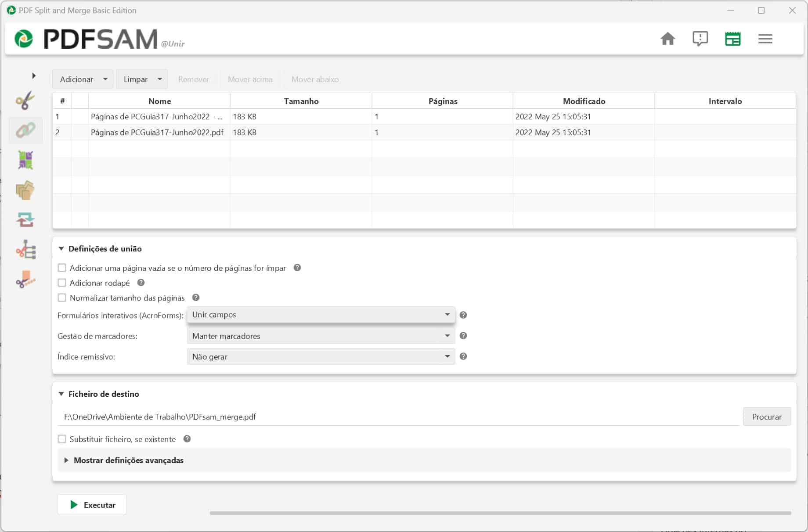Enable adding a blank page if odd
Image resolution: width=808 pixels, height=532 pixels.
point(62,268)
